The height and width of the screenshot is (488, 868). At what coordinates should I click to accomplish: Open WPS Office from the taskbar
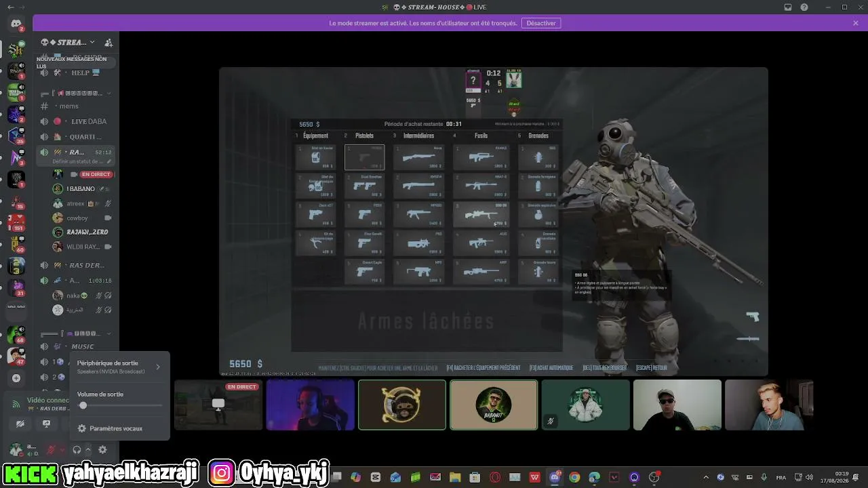pos(535,477)
